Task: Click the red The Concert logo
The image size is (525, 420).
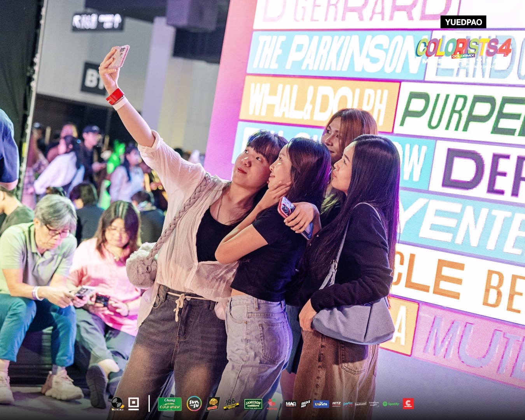Action: pyautogui.click(x=408, y=404)
